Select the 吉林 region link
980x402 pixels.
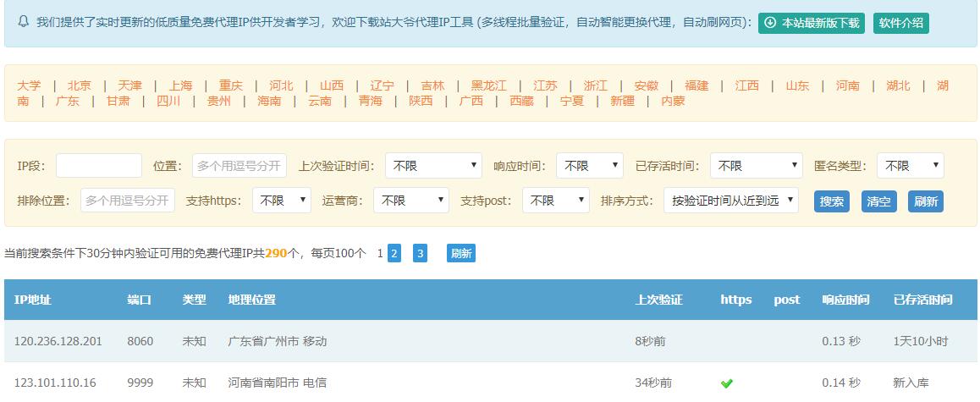tap(432, 85)
